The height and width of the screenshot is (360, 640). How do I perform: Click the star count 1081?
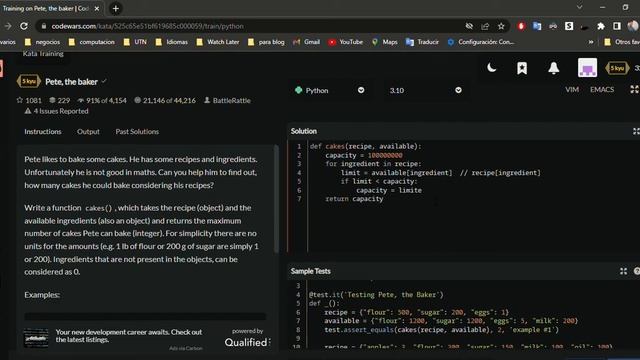pyautogui.click(x=29, y=100)
